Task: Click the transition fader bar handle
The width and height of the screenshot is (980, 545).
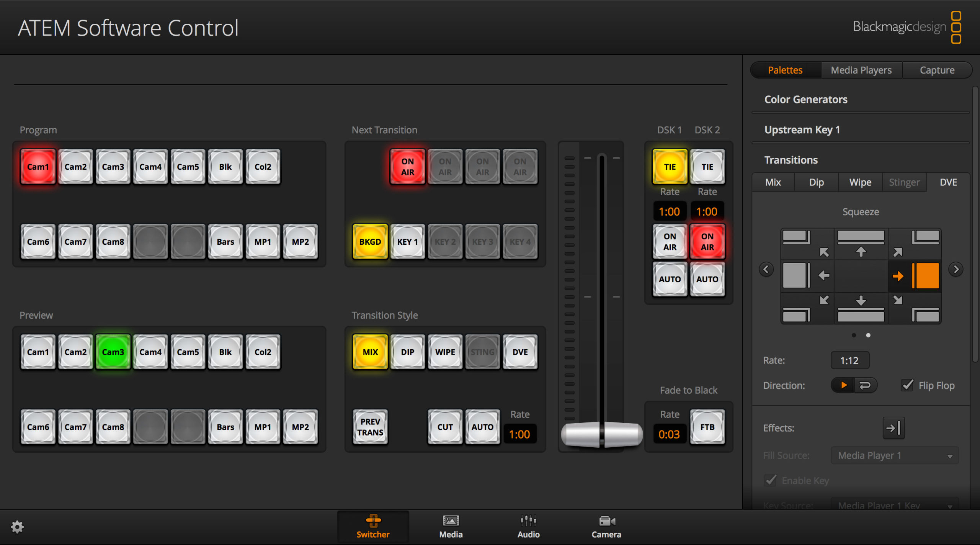Action: click(x=601, y=434)
